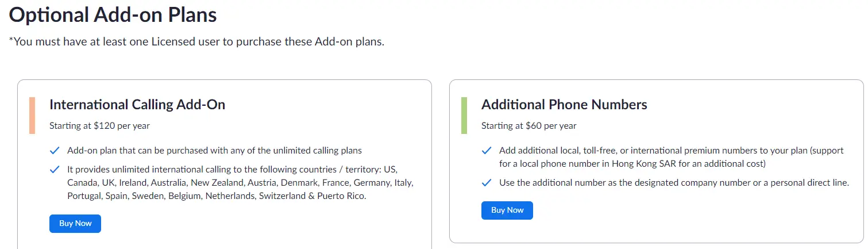Click the green accent bar on Additional Phone Numbers card

pos(464,116)
